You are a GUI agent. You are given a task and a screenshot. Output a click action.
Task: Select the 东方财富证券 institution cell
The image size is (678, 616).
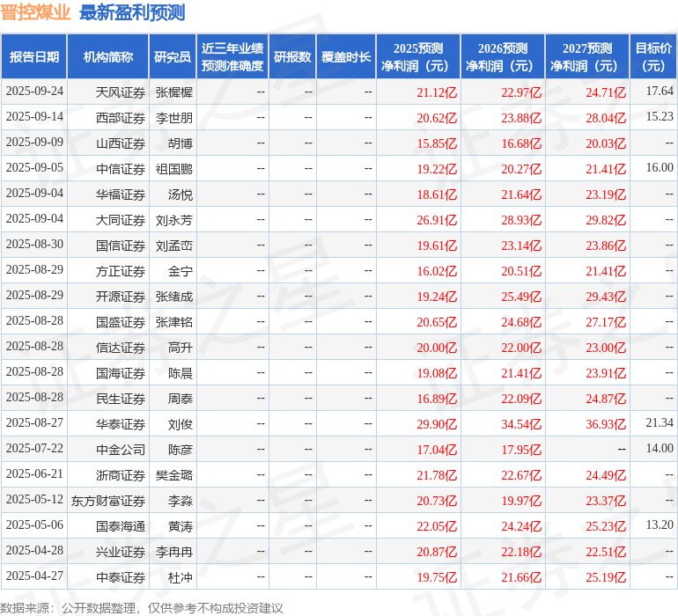click(108, 501)
